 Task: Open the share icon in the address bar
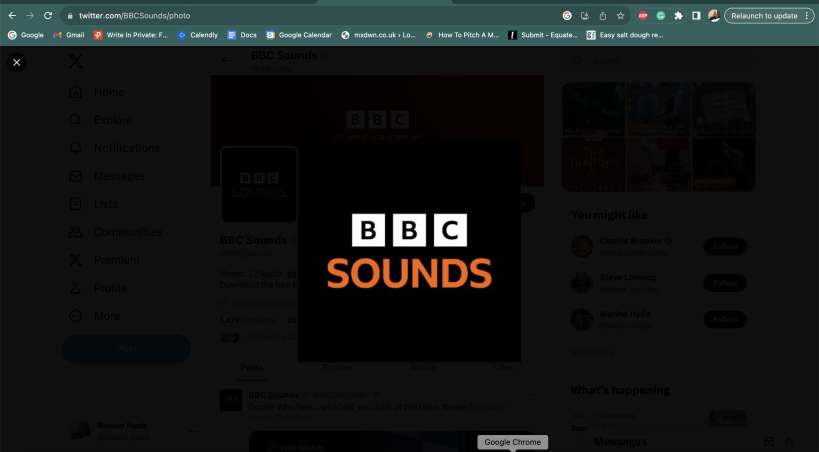(x=602, y=16)
